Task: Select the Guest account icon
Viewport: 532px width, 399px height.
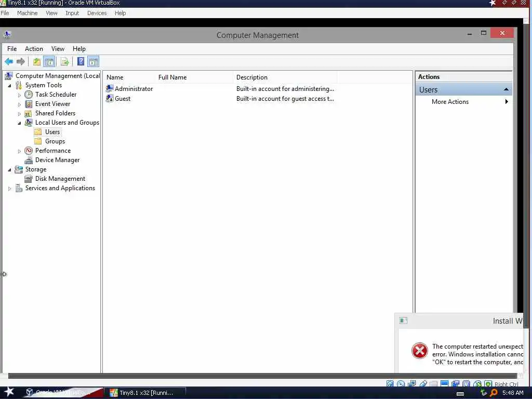Action: [110, 99]
